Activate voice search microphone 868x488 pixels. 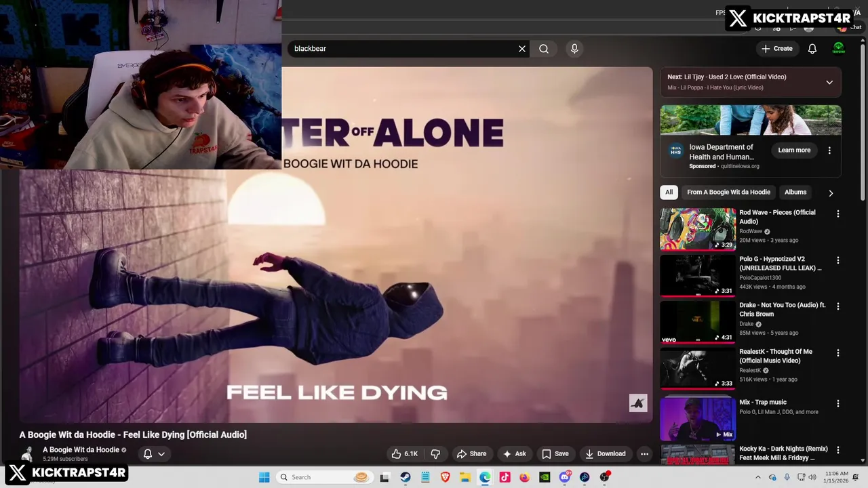pyautogui.click(x=574, y=49)
